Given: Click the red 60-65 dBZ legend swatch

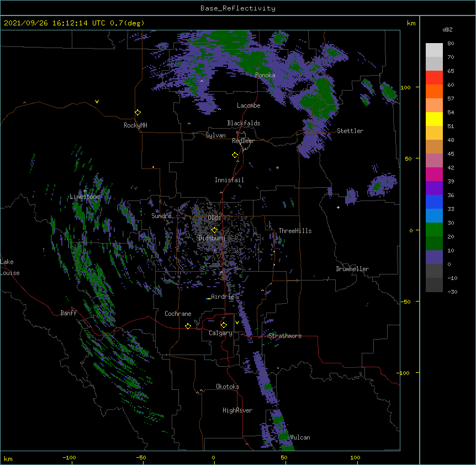Looking at the screenshot, I should pos(434,77).
